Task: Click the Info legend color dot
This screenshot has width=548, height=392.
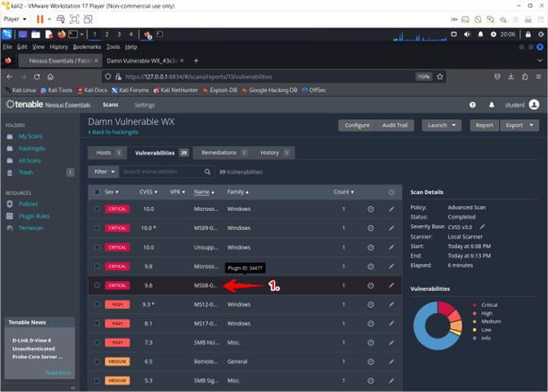Action: pyautogui.click(x=475, y=338)
